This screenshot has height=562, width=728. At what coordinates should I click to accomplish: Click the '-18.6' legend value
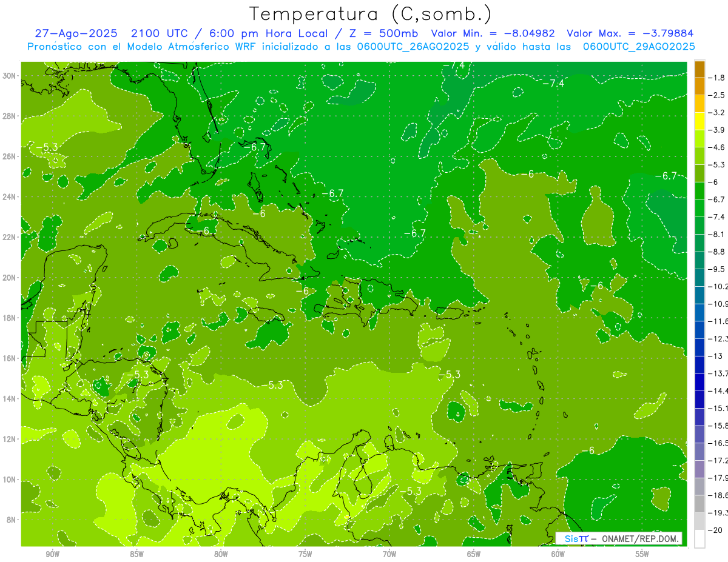click(x=718, y=495)
